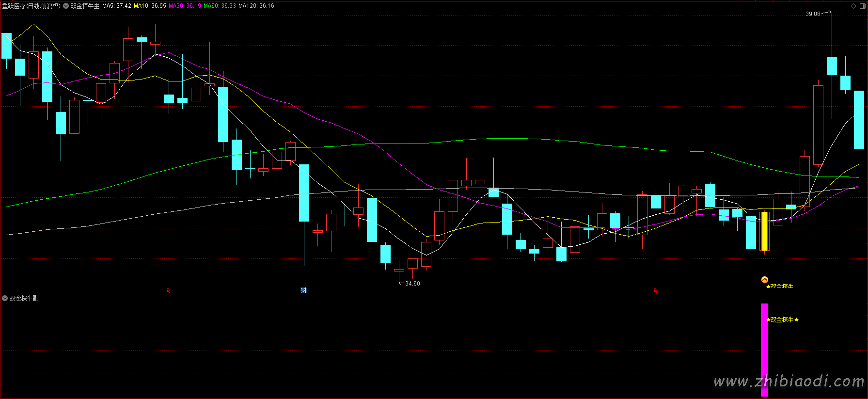Select the MA120 label

pyautogui.click(x=256, y=6)
